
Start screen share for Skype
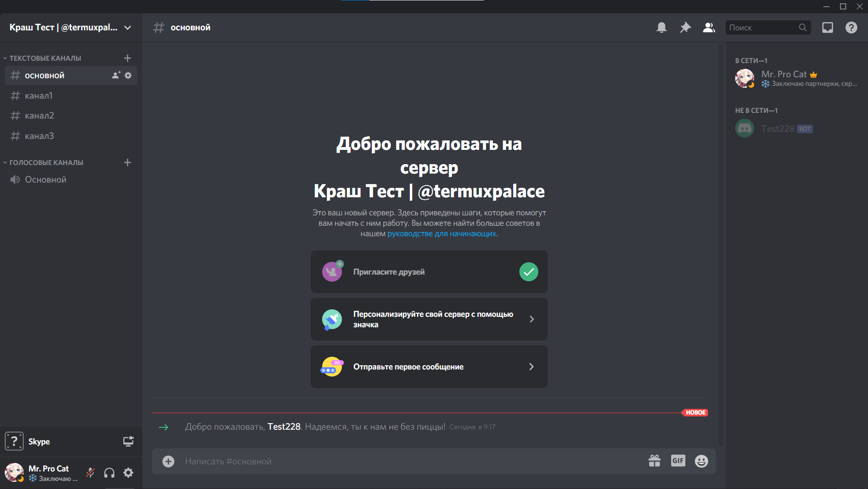point(129,442)
